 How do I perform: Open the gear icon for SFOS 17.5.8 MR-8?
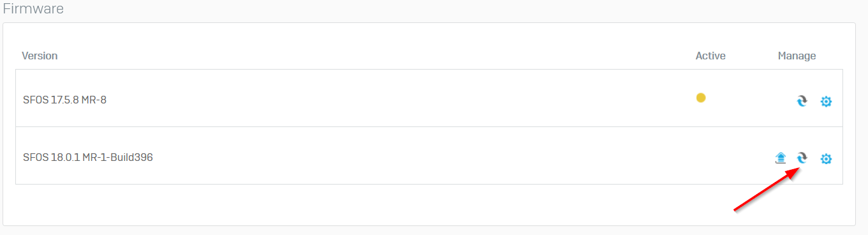pos(826,102)
